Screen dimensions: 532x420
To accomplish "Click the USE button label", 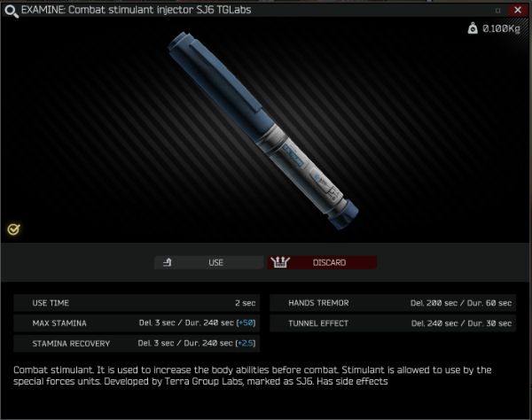I will [x=215, y=262].
